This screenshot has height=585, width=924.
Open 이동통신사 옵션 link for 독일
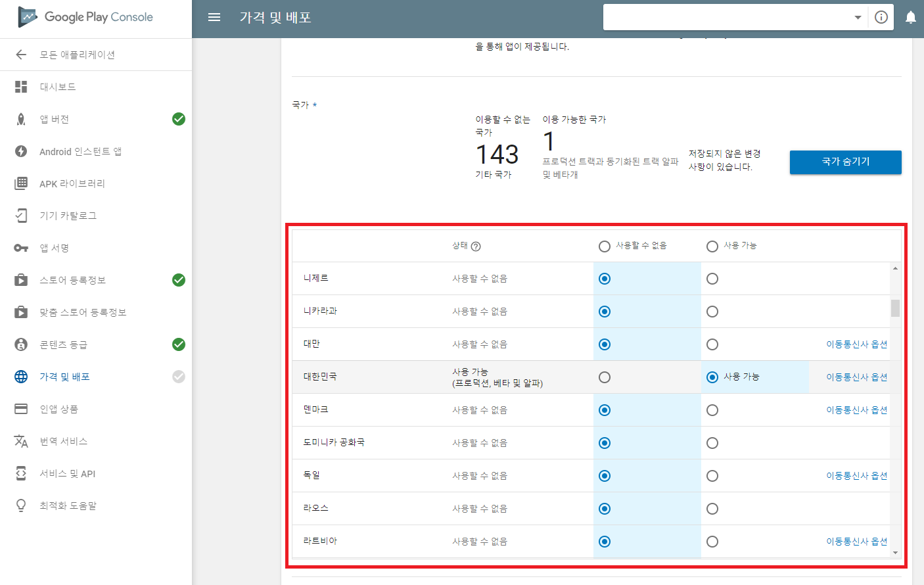tap(857, 476)
